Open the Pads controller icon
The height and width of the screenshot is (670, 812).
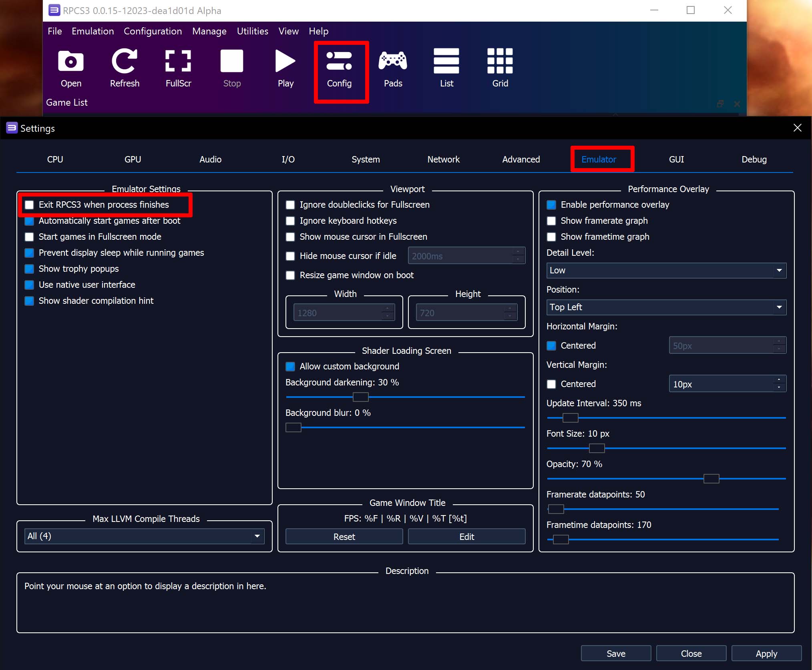pos(393,61)
